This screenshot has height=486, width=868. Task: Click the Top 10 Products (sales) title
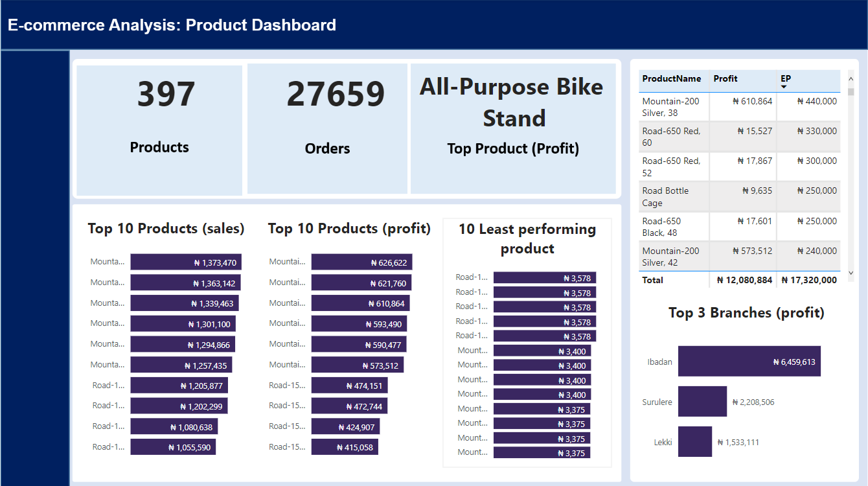click(166, 228)
